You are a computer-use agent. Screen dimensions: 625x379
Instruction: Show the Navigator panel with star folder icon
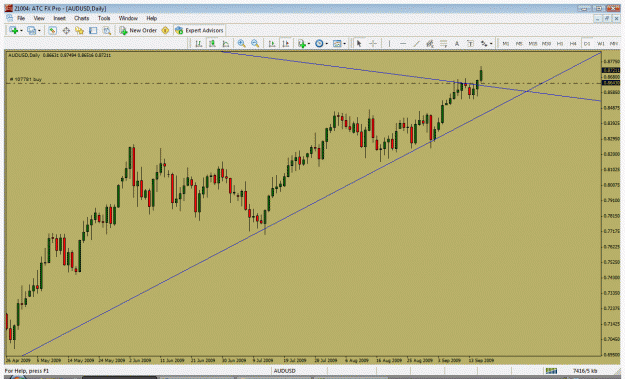pos(79,30)
